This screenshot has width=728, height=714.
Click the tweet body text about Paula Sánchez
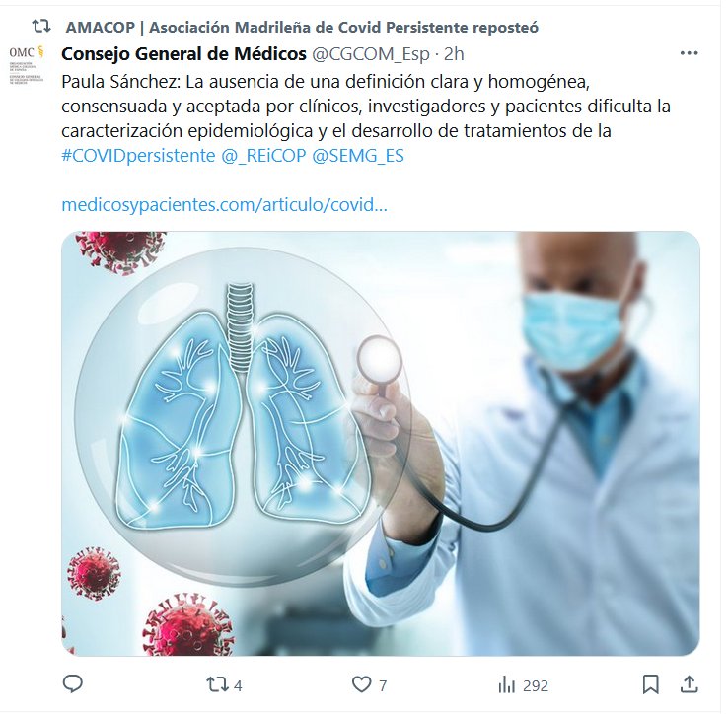point(366,106)
